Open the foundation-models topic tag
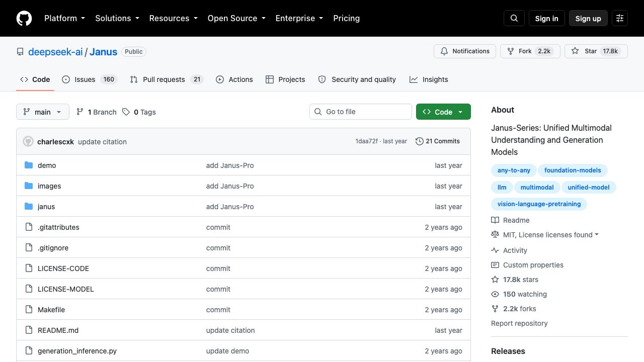The width and height of the screenshot is (644, 362). (573, 170)
